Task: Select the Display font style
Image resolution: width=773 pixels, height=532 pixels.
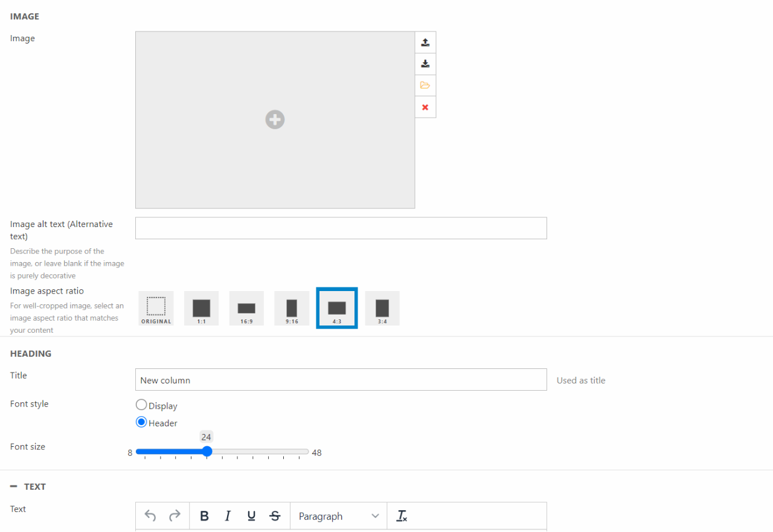Action: 141,405
